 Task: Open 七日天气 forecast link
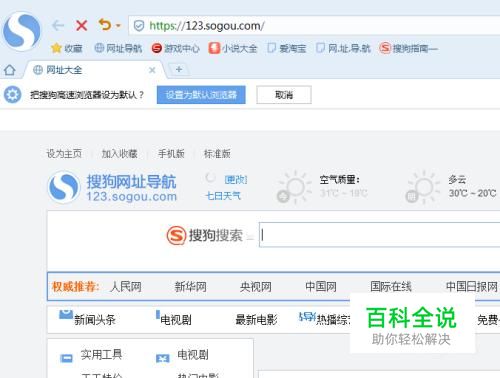click(223, 196)
